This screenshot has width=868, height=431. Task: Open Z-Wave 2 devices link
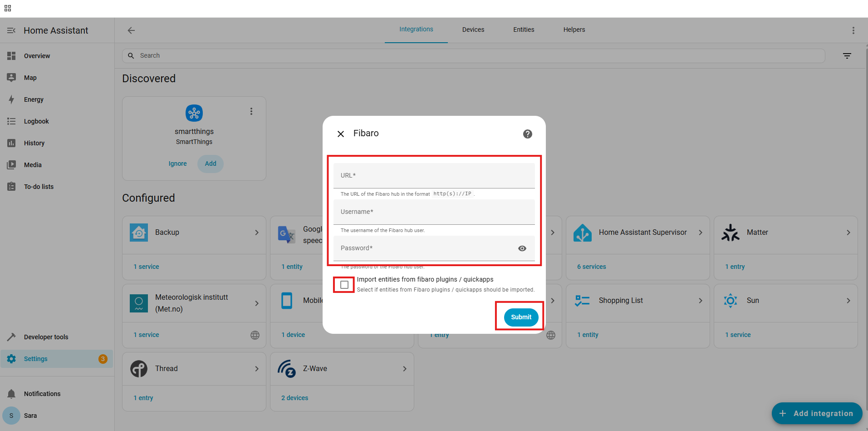[294, 398]
